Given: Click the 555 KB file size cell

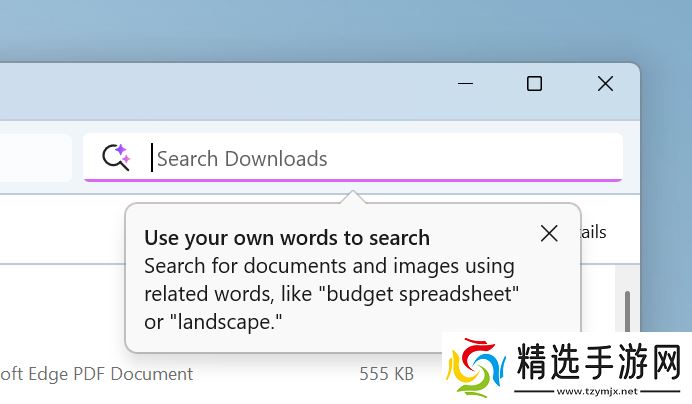Looking at the screenshot, I should click(386, 374).
